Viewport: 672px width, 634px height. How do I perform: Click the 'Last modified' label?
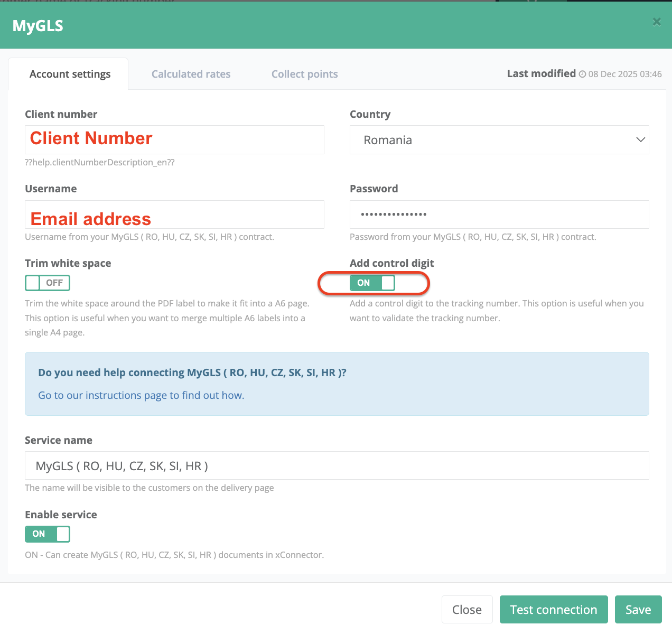pos(542,73)
